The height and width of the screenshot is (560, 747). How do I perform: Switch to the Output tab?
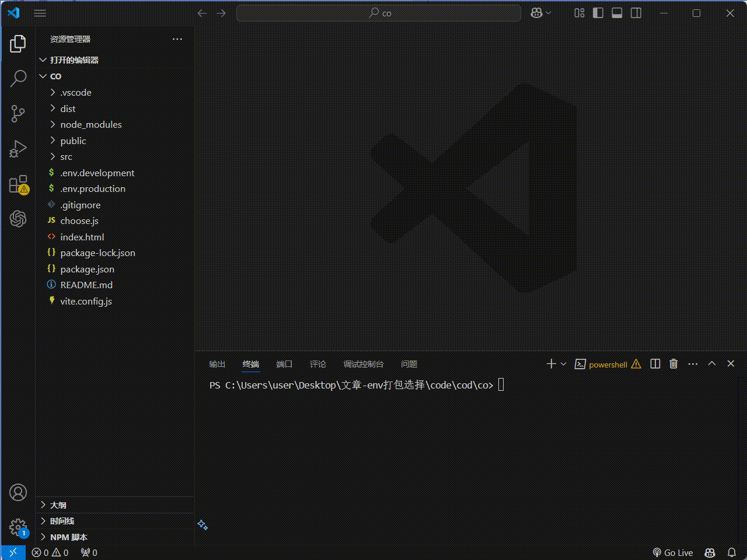217,364
